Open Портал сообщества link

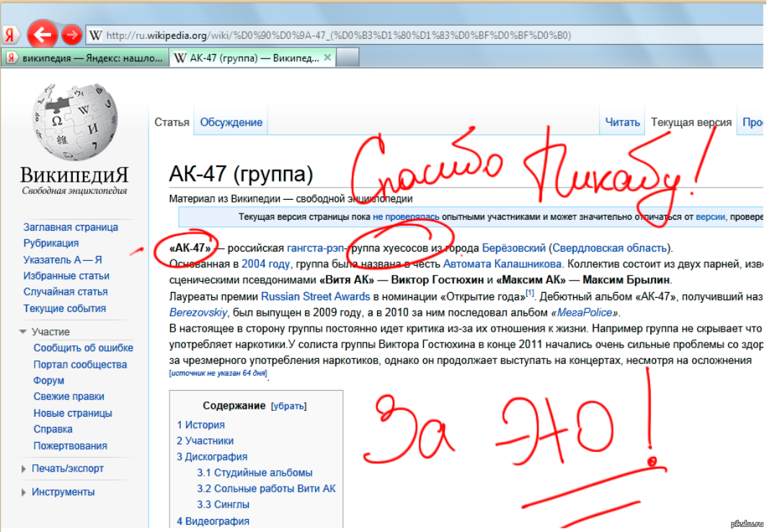(80, 364)
